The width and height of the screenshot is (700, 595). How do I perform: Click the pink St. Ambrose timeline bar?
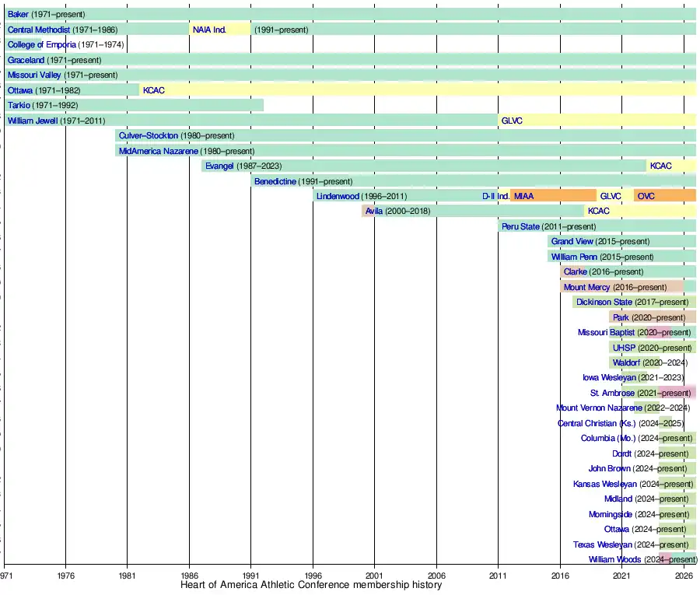(675, 393)
